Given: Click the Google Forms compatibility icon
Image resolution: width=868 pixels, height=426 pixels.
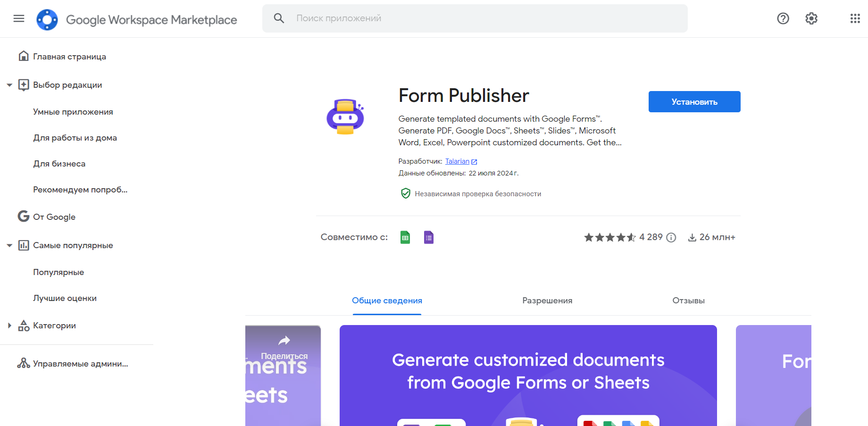Looking at the screenshot, I should point(428,237).
